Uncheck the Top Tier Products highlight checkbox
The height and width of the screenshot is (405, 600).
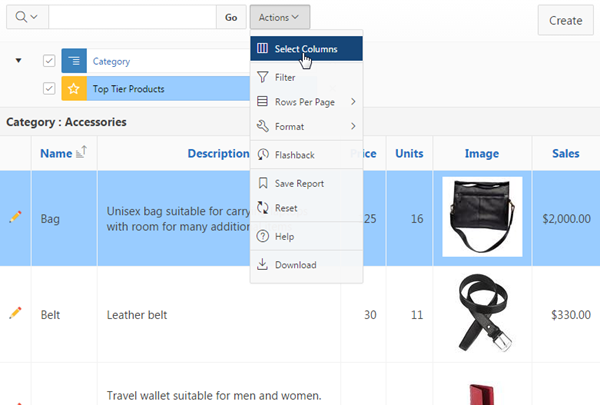pos(49,88)
